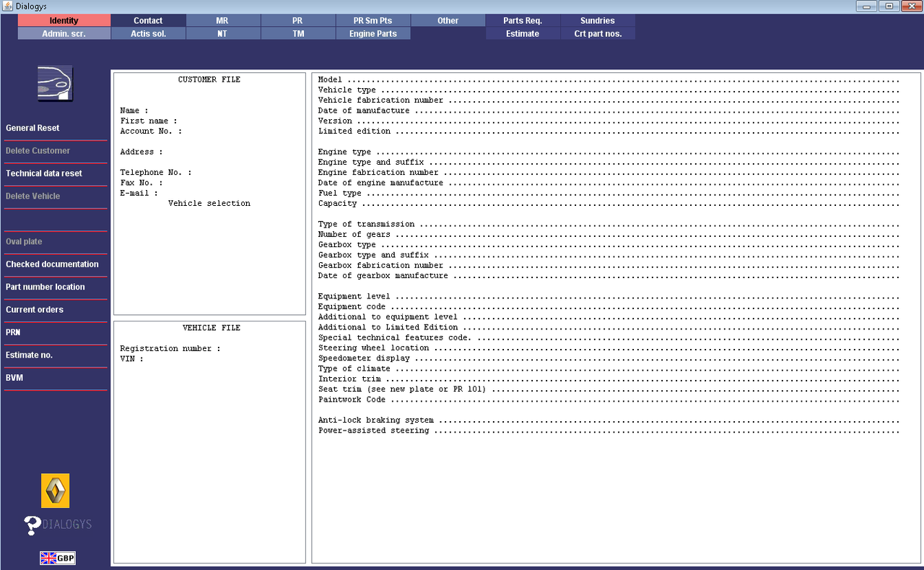The image size is (924, 570).
Task: Click the Estimate no. sidebar button
Action: 56,355
